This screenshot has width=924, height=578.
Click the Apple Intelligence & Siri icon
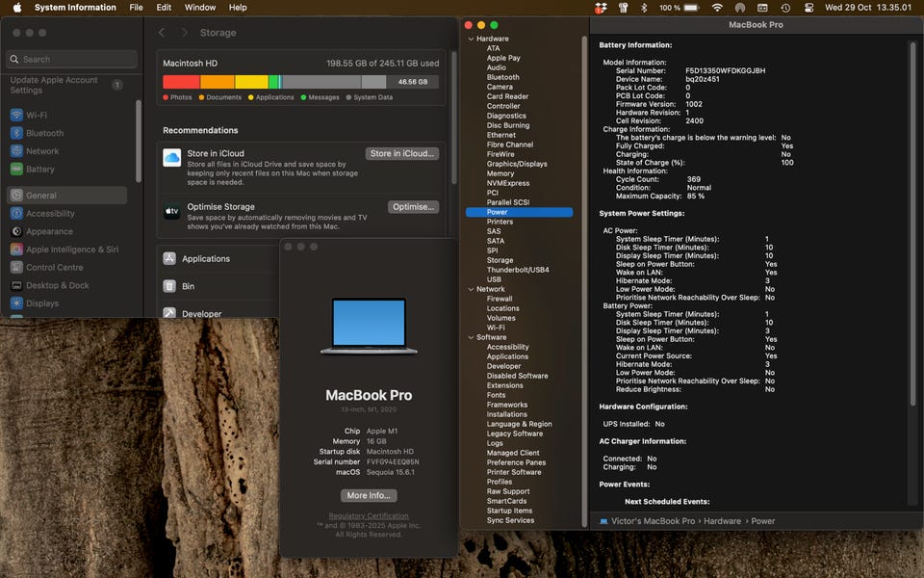coord(16,250)
